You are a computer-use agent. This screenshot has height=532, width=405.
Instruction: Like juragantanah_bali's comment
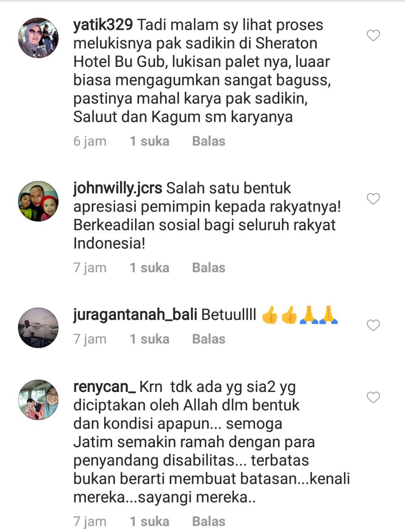[373, 325]
